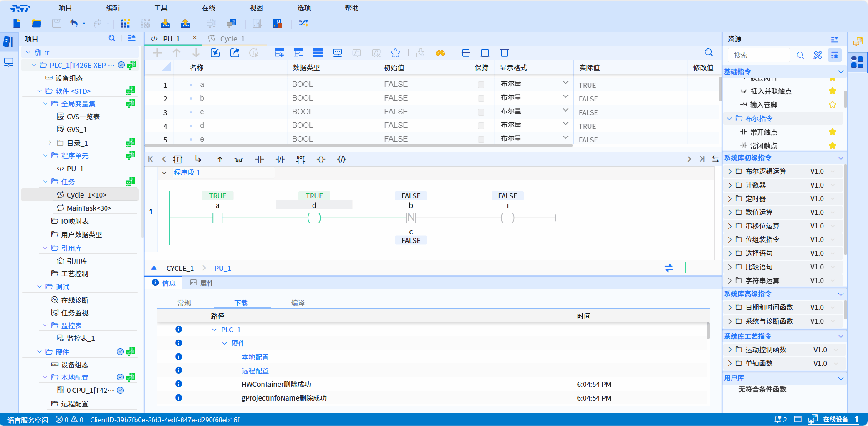Insert a normally open contact from ladder toolbar
This screenshot has height=426, width=868.
pyautogui.click(x=259, y=159)
